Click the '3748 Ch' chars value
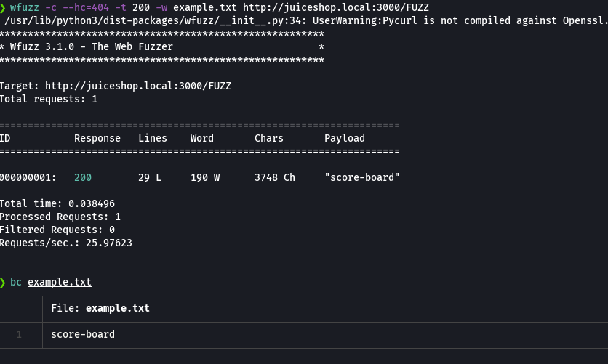 pyautogui.click(x=275, y=178)
